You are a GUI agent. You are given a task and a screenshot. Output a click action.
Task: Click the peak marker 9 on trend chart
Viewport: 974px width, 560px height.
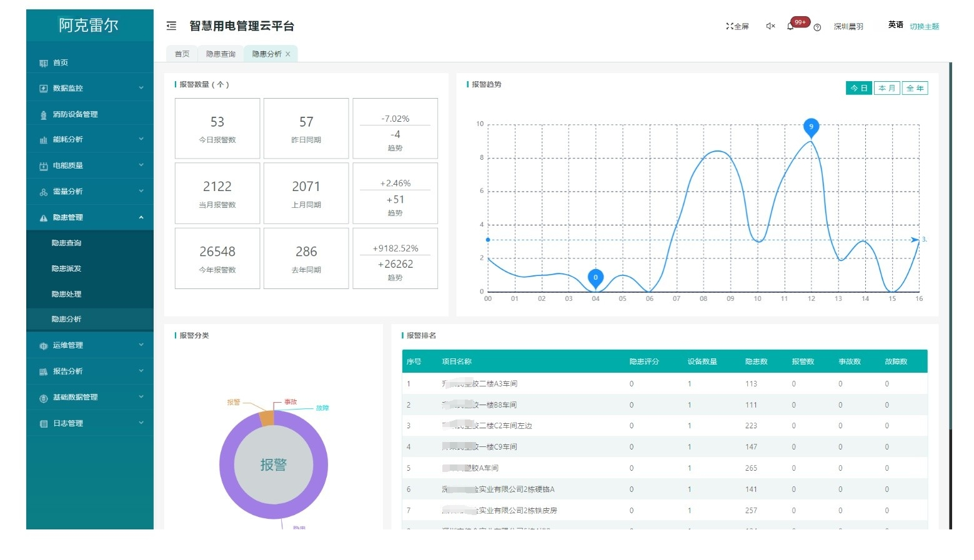[811, 127]
